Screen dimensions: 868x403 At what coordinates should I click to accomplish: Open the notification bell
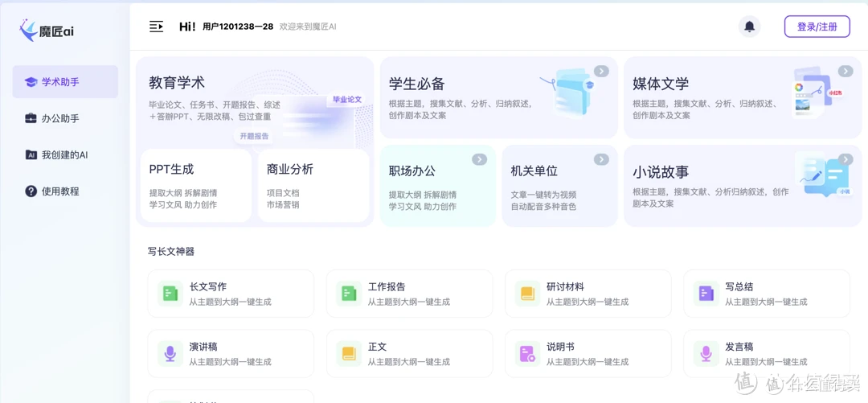[x=750, y=26]
